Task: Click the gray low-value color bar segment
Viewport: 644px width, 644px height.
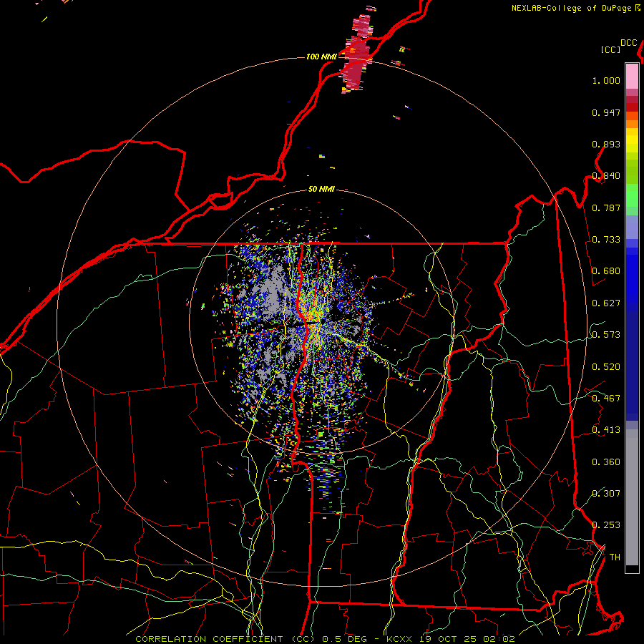Action: [632, 497]
